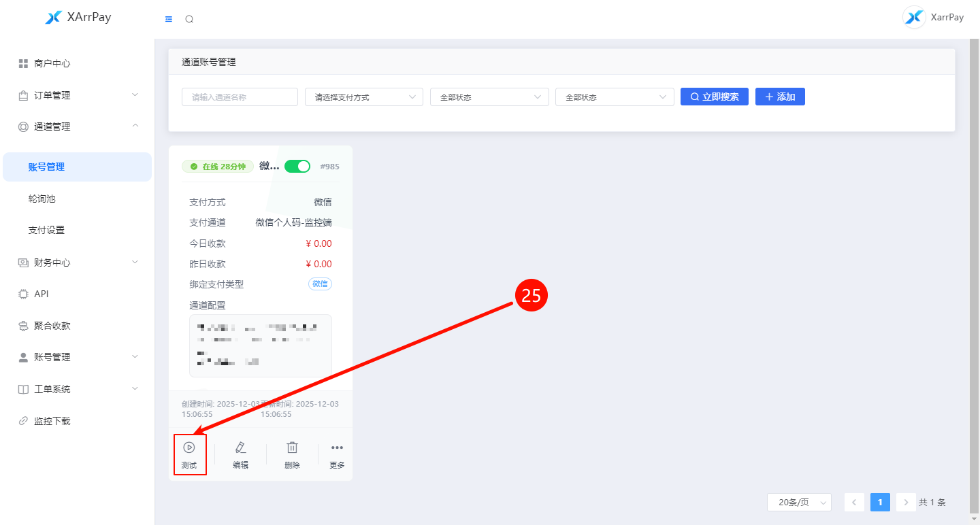Click the 测试 play icon on the card

click(189, 447)
